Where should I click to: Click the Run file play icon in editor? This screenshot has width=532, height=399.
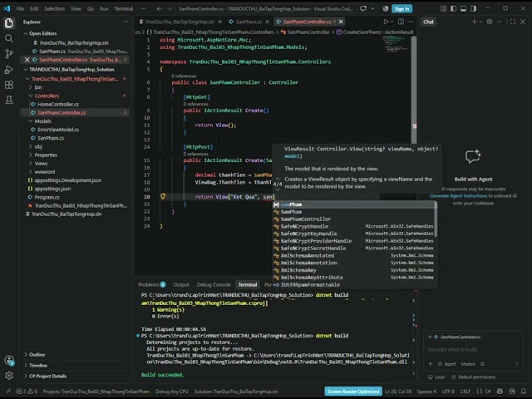(386, 22)
